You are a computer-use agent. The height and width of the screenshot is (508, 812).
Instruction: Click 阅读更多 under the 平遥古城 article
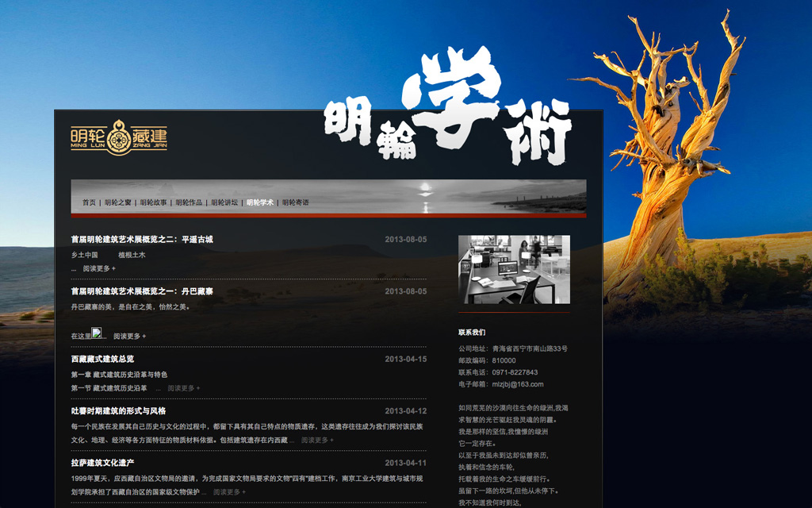99,268
